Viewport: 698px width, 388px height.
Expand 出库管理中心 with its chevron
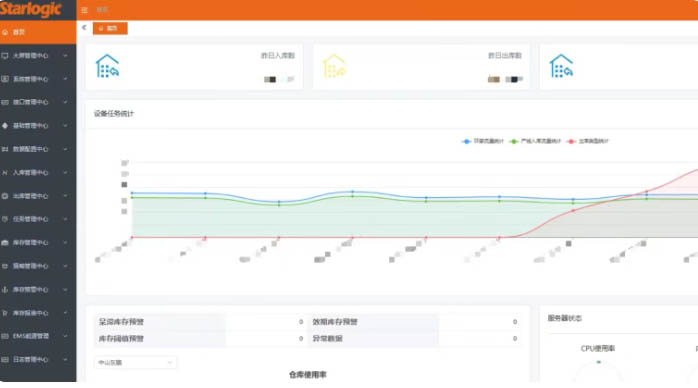(x=65, y=196)
